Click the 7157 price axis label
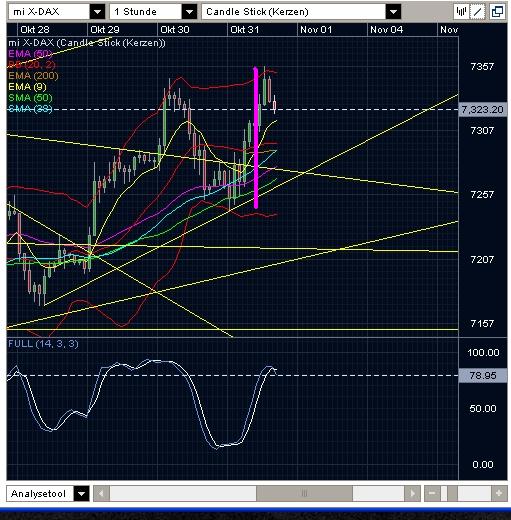This screenshot has height=520, width=511. (482, 323)
